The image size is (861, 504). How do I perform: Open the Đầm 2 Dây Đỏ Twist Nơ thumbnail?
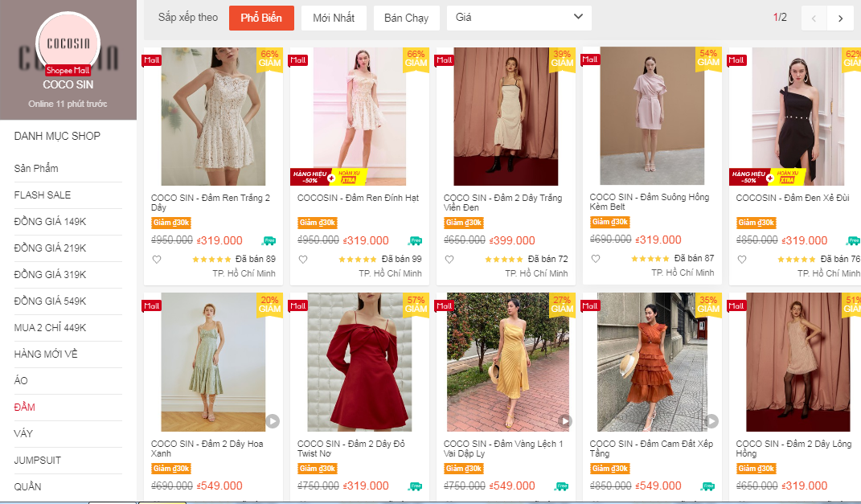359,362
